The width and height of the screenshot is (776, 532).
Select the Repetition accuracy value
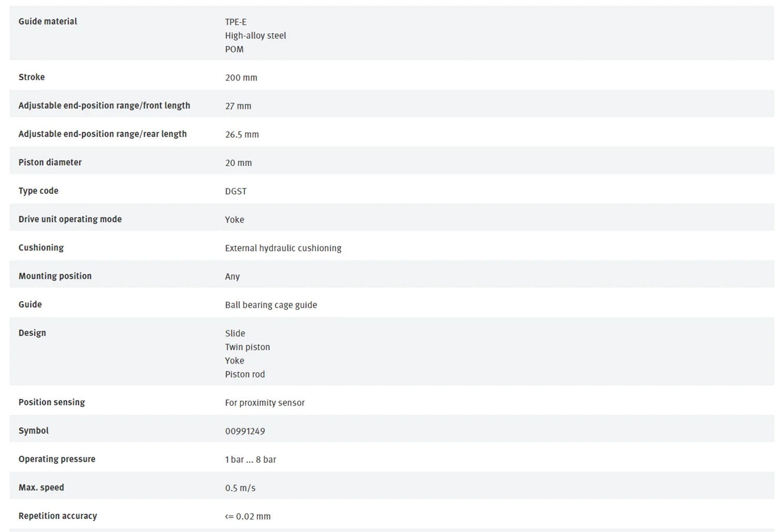point(248,516)
